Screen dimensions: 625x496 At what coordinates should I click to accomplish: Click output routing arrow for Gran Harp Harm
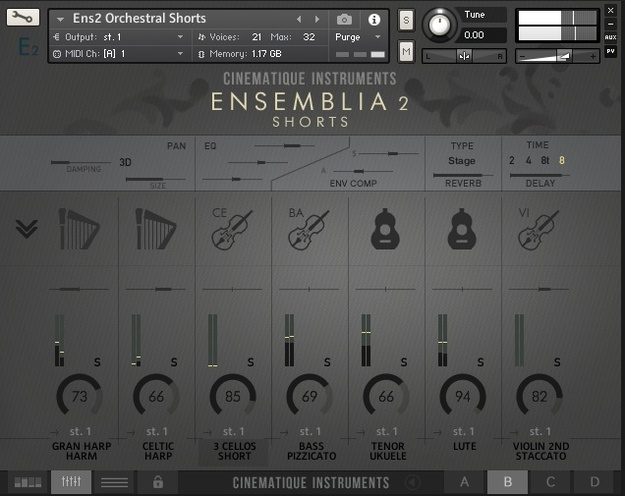tap(54, 432)
